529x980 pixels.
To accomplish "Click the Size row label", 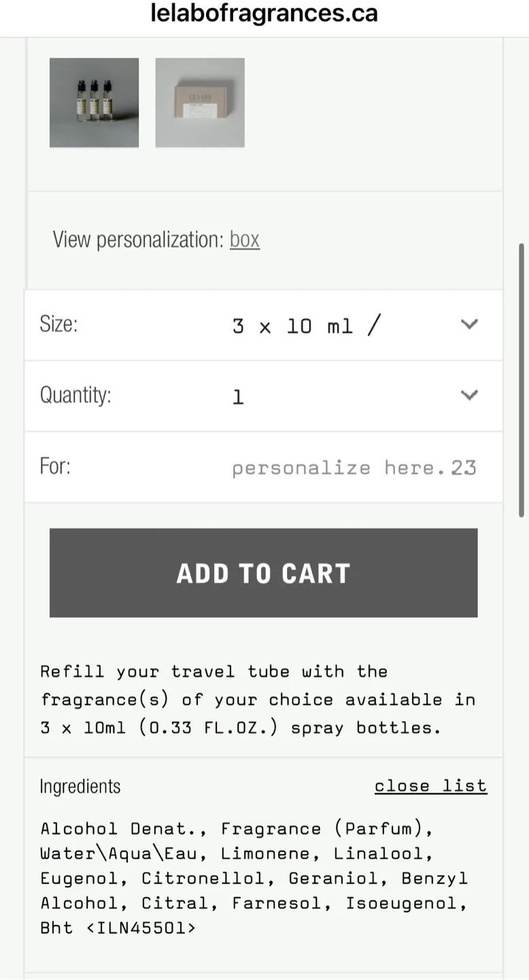I will (58, 325).
